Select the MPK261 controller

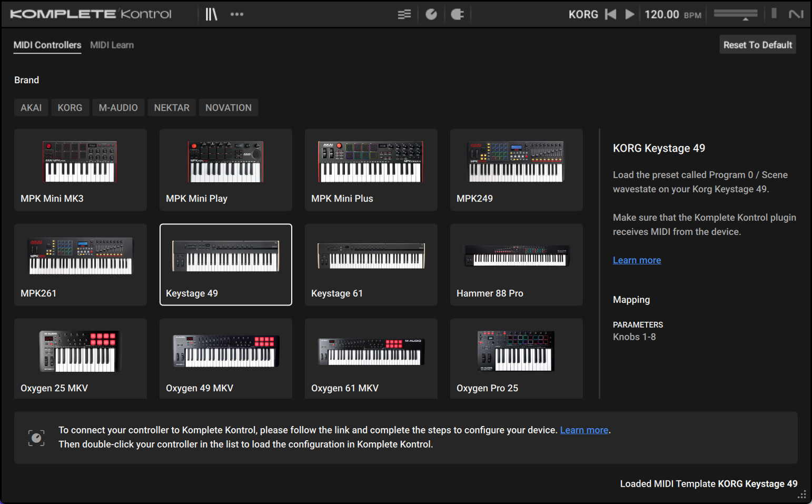81,265
